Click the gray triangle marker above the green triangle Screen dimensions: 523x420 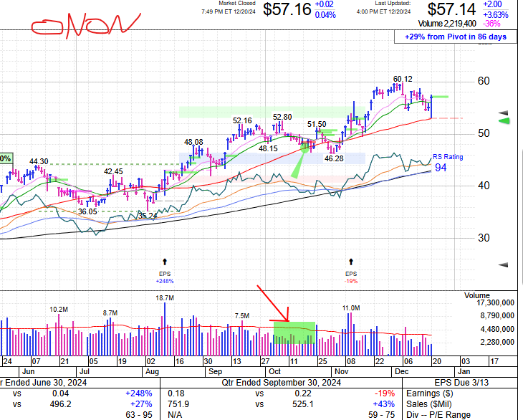(503, 113)
